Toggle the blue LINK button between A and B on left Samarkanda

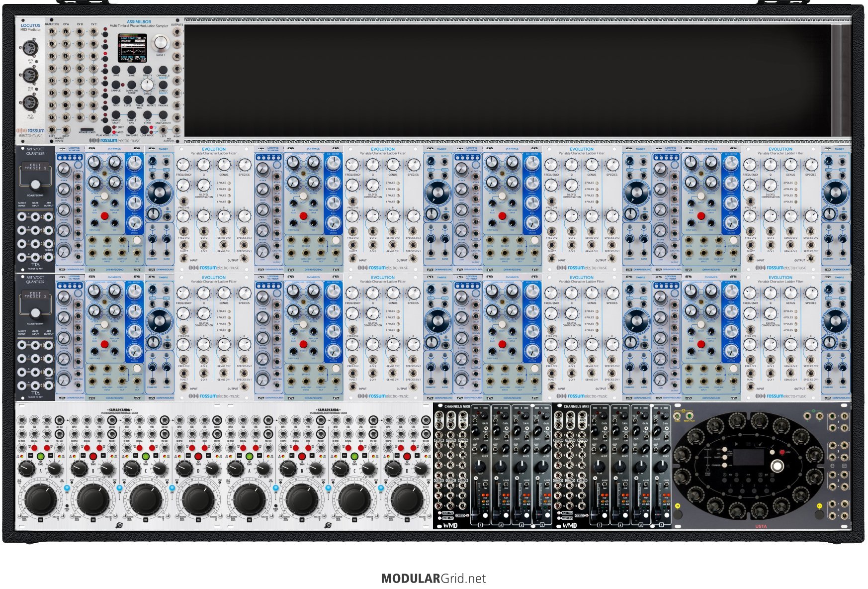coord(67,488)
